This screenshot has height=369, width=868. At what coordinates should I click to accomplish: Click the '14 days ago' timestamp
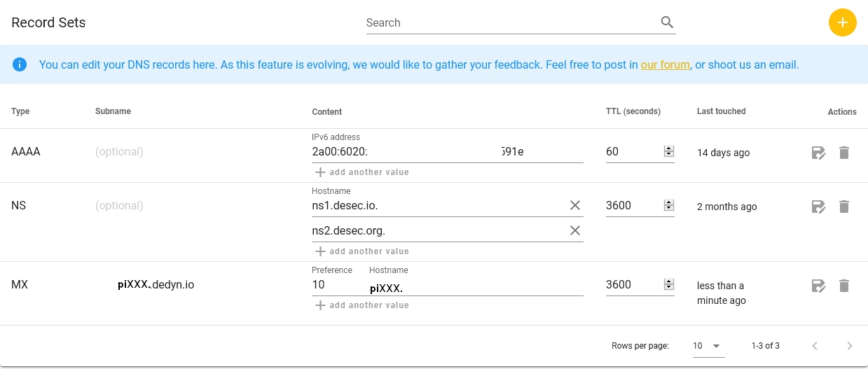pyautogui.click(x=723, y=153)
